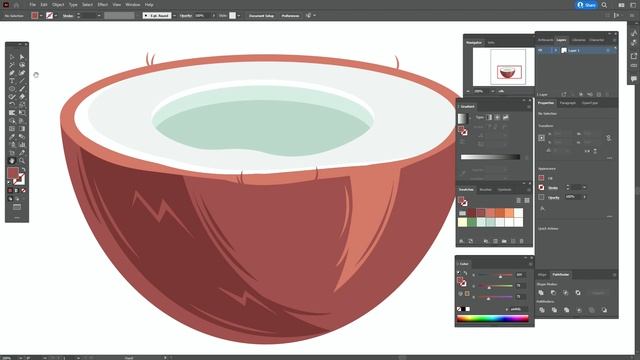Switch Swatches panel to list view
640x360 pixels.
[x=518, y=200]
